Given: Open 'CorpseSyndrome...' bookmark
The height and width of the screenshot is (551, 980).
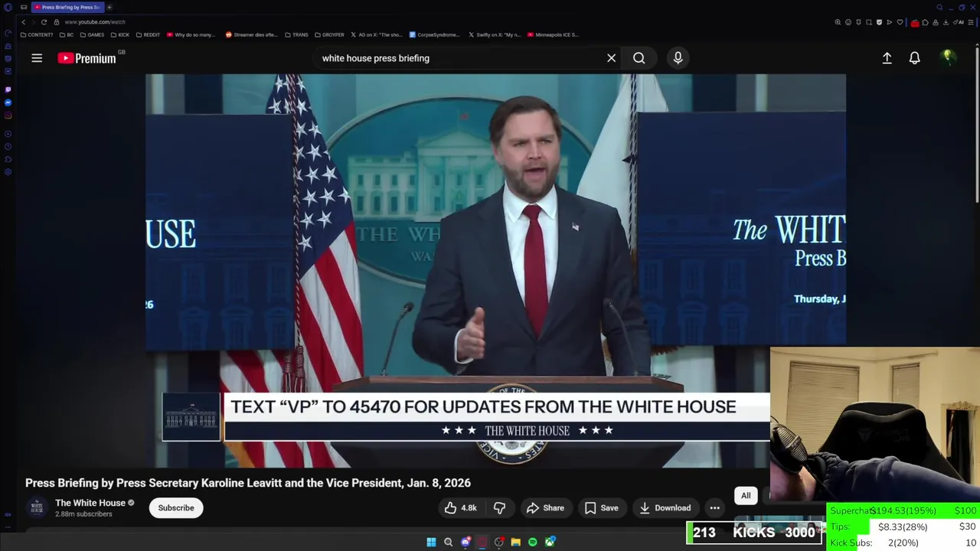Looking at the screenshot, I should 434,34.
